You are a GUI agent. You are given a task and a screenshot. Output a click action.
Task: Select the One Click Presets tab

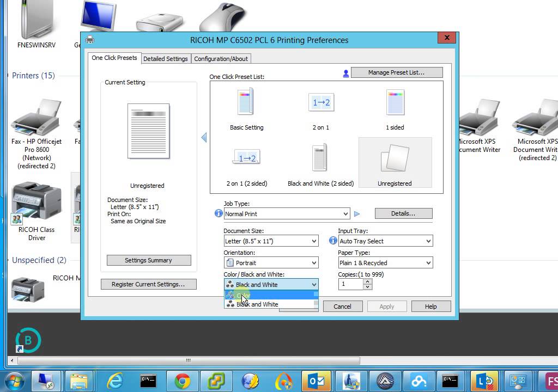114,58
